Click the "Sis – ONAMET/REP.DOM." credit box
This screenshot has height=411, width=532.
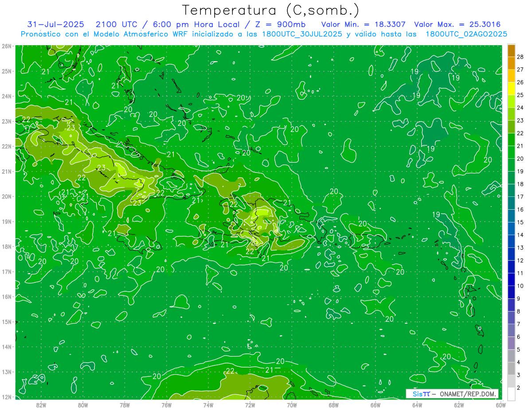pyautogui.click(x=452, y=394)
